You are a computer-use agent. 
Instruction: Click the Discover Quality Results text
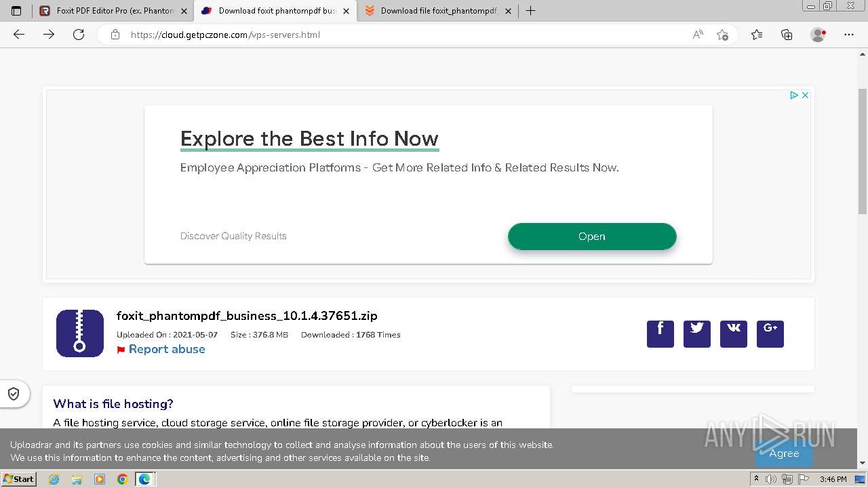pos(233,236)
